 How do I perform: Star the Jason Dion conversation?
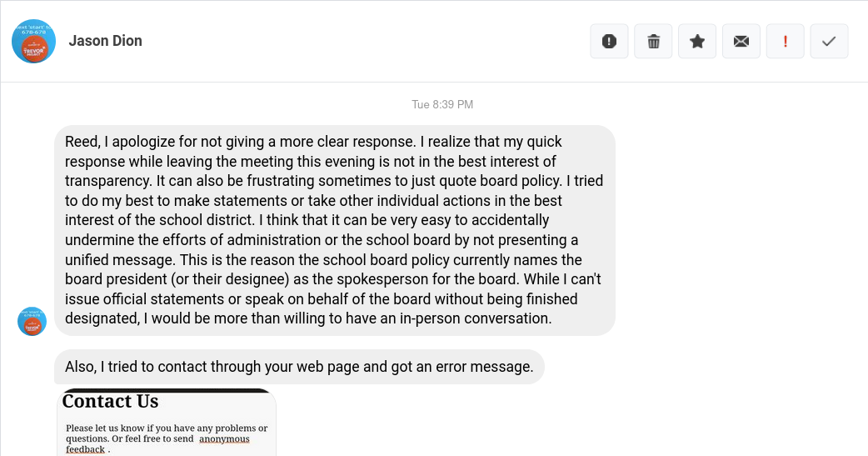tap(697, 42)
